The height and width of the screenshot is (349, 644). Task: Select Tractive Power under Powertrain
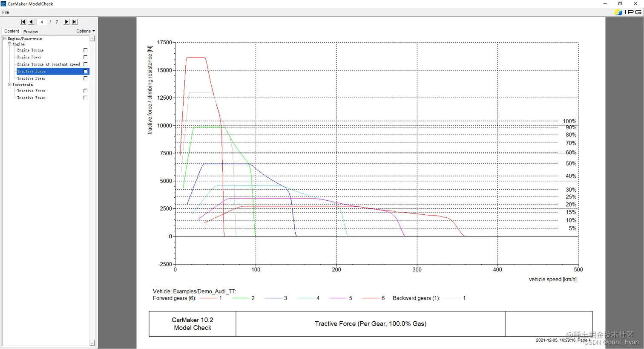[31, 98]
